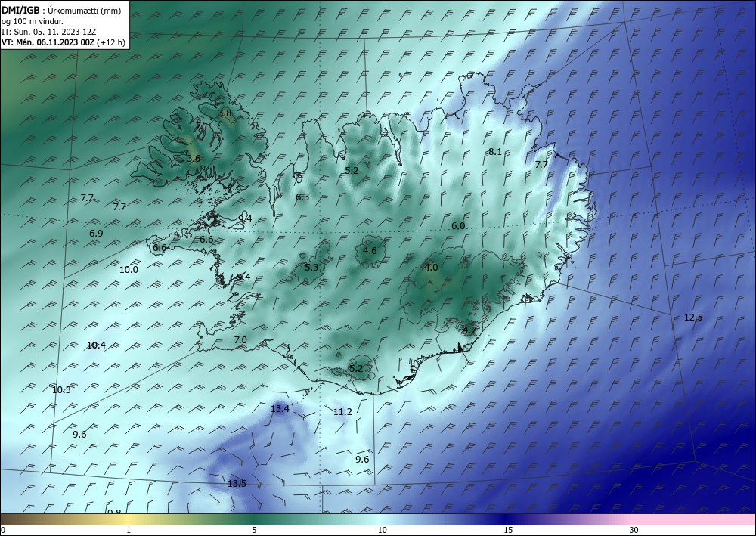Click the 4.7 value label
This screenshot has width=756, height=536.
pos(469,330)
